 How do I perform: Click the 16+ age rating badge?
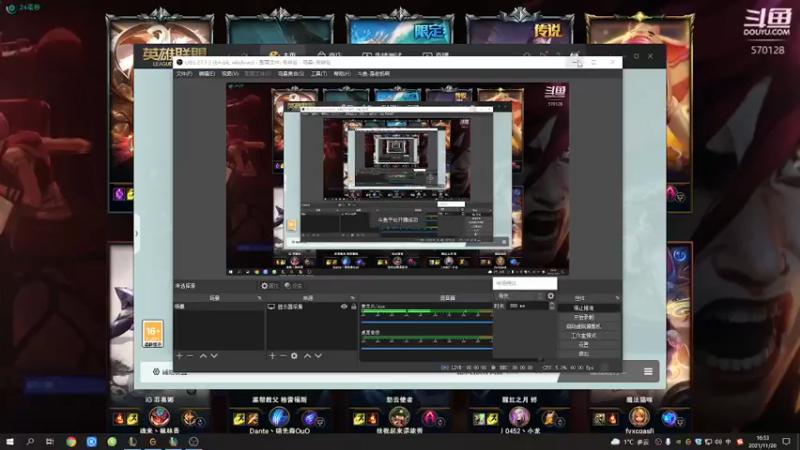(153, 334)
